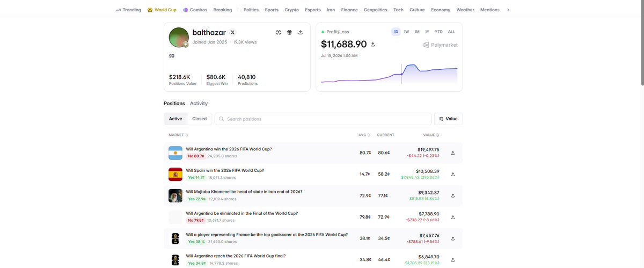The width and height of the screenshot is (644, 268).
Task: Click the $10,508.39 position value
Action: click(428, 171)
